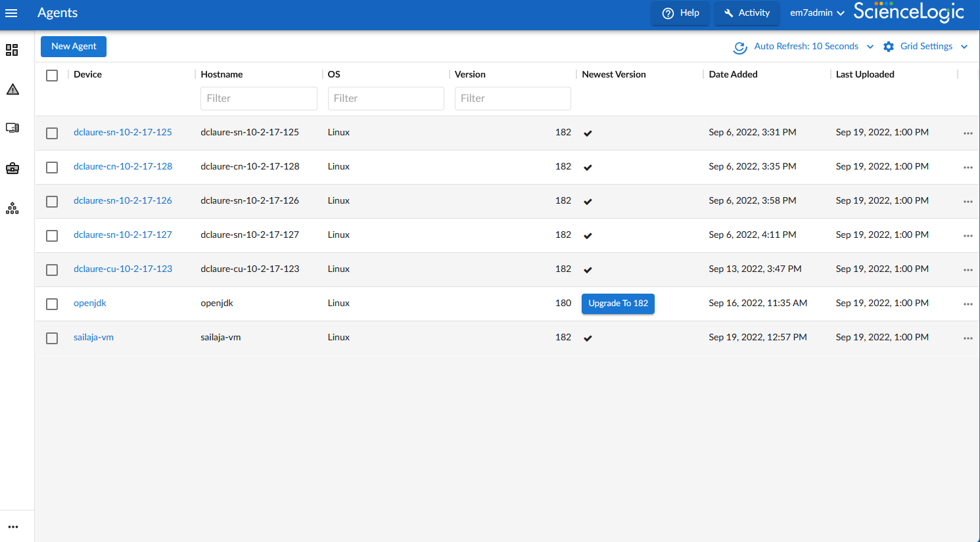Click the Hostname filter input field
The image size is (980, 542).
point(258,99)
